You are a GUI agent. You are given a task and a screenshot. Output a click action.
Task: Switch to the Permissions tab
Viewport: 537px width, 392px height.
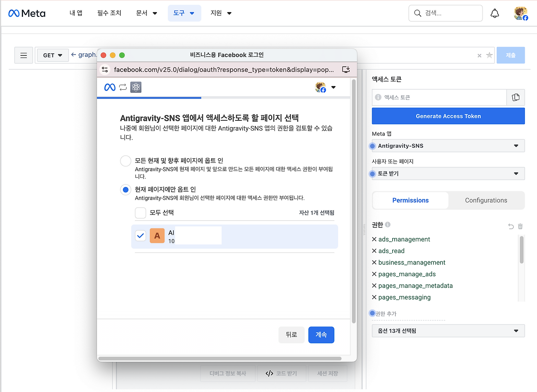(411, 201)
